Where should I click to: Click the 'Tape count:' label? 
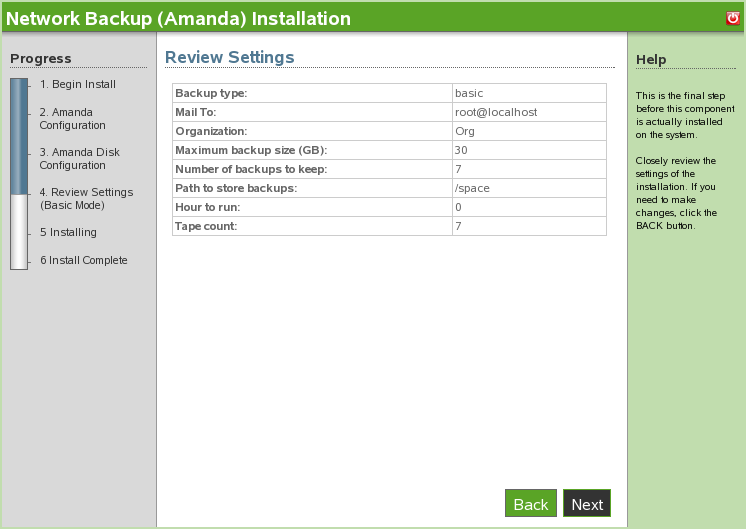coord(206,226)
